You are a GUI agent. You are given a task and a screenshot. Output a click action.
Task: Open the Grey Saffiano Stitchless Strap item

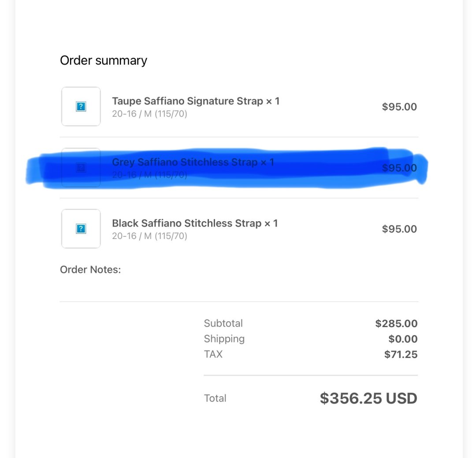tap(193, 162)
